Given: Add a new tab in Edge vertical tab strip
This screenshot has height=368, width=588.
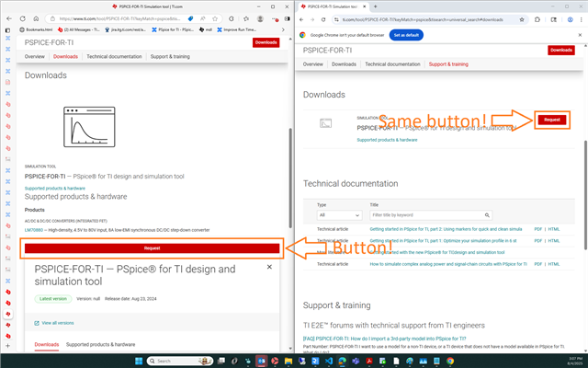Looking at the screenshot, I should [7, 346].
